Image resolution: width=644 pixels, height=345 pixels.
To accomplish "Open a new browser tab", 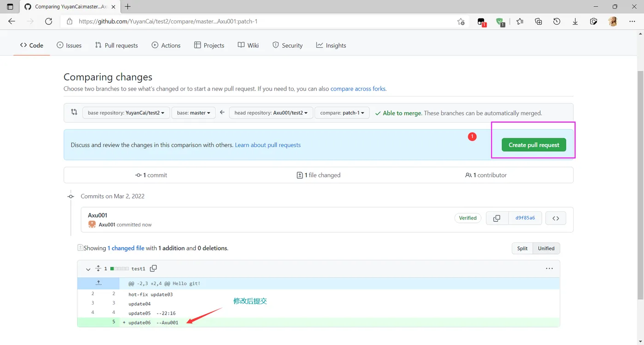I will click(128, 7).
